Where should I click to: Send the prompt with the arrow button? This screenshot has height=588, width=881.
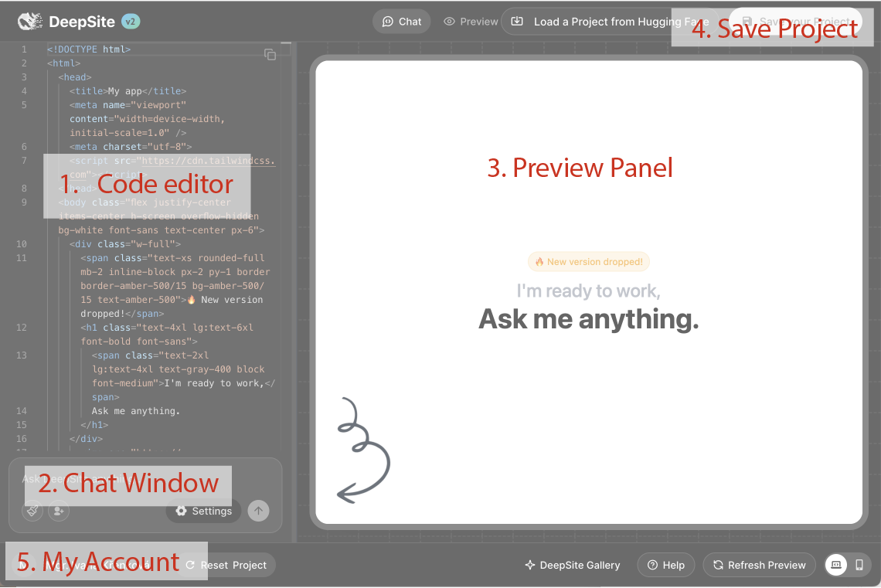(258, 511)
